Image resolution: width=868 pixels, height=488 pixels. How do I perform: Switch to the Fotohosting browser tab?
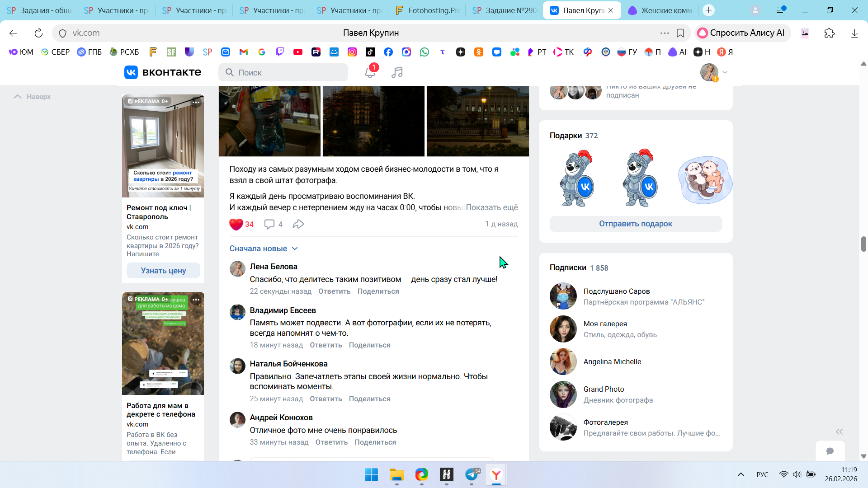(427, 10)
